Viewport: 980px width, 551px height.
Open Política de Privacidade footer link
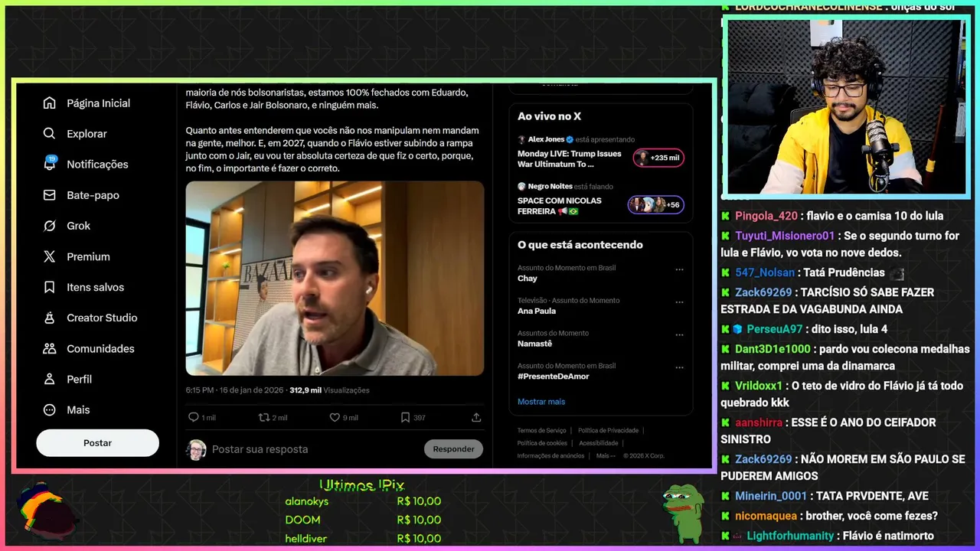(608, 430)
